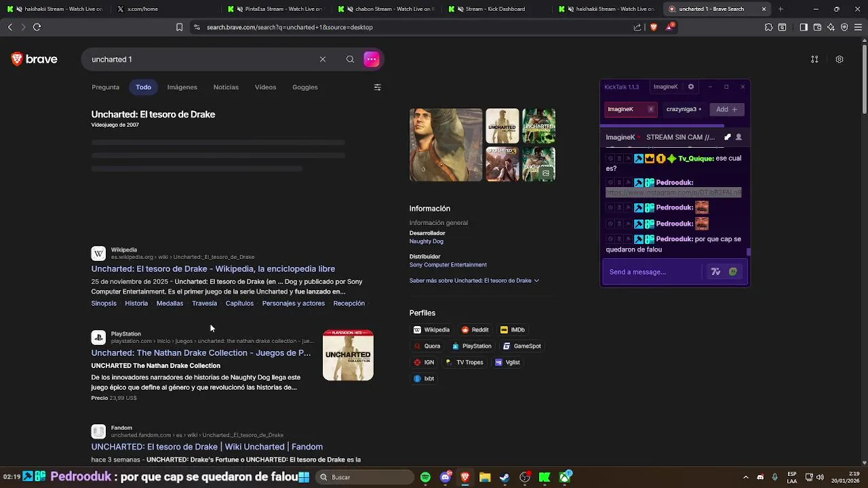This screenshot has height=488, width=868.
Task: Click Spotify icon in the taskbar
Action: coord(425,477)
